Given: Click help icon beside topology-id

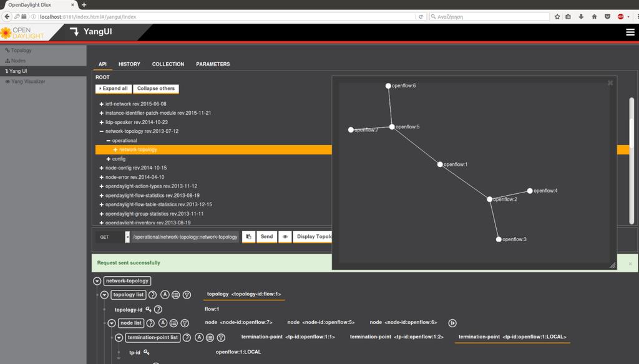Looking at the screenshot, I should (158, 309).
